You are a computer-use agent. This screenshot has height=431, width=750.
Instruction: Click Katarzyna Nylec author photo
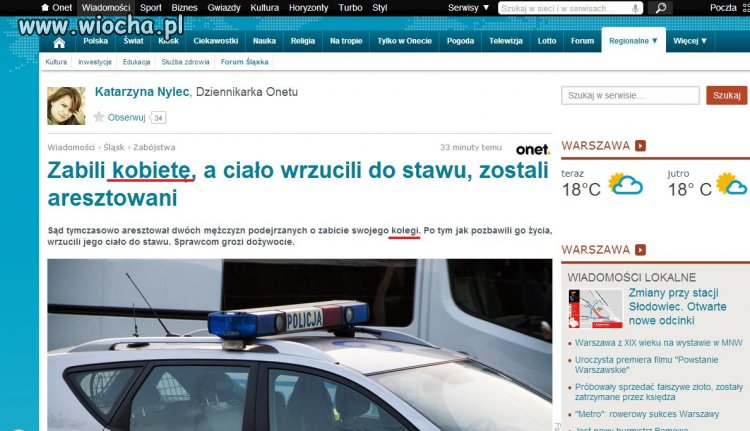point(66,106)
